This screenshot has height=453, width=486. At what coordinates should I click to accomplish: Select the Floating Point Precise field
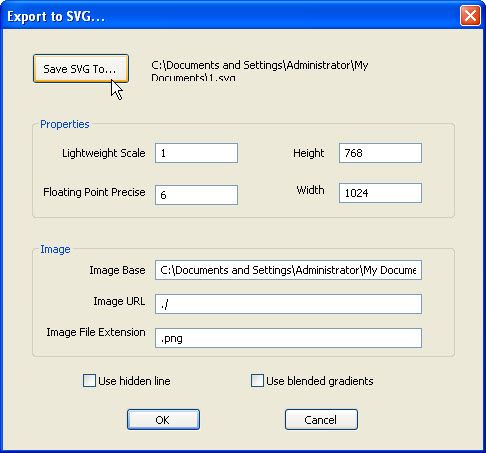coord(196,195)
